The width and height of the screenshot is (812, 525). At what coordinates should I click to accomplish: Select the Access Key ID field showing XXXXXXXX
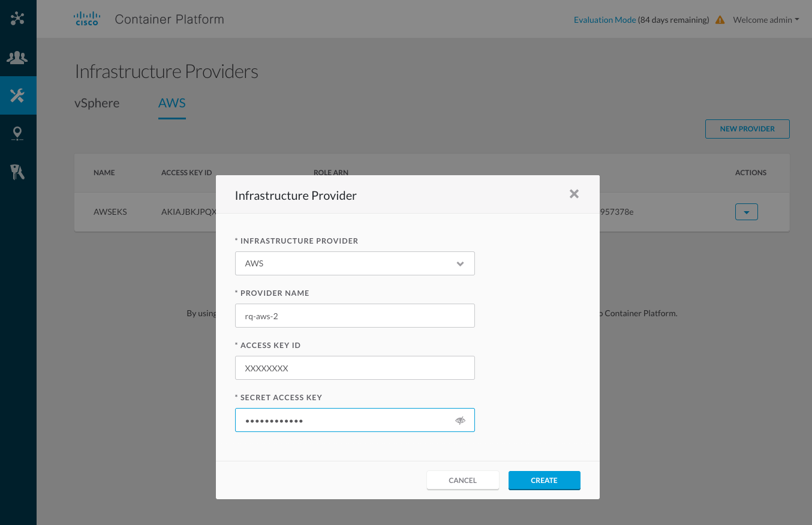[x=354, y=367]
